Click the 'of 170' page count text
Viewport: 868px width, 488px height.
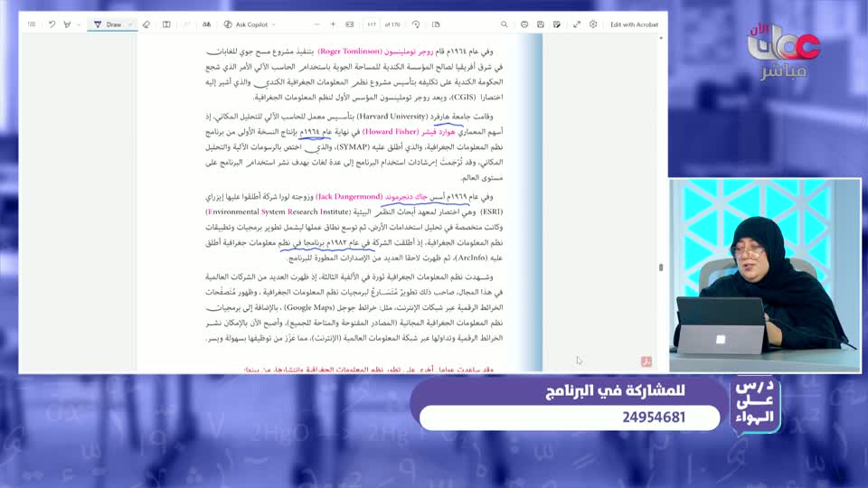(392, 24)
